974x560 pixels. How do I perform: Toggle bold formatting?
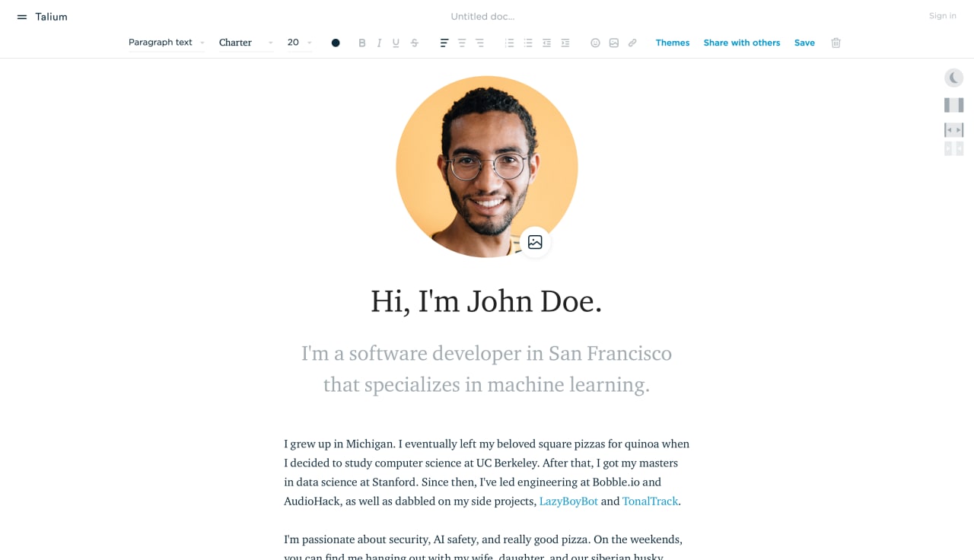(x=362, y=43)
